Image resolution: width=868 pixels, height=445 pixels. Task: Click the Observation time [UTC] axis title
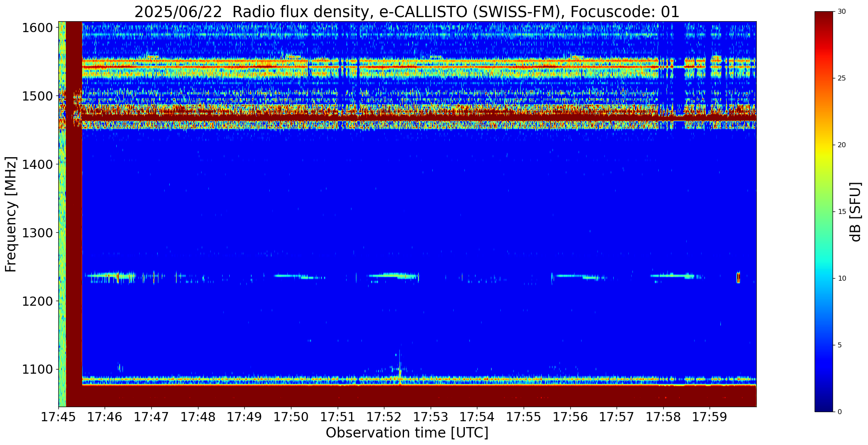[407, 433]
